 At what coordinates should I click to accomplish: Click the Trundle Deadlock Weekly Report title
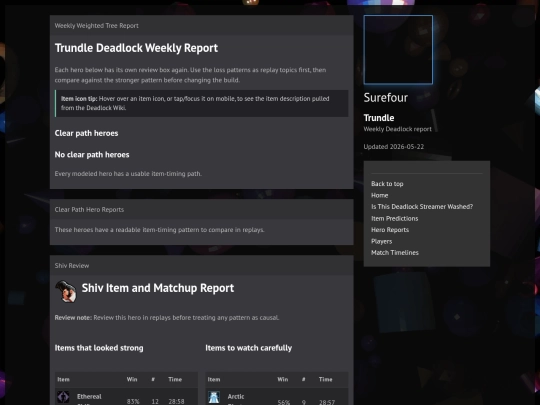pos(136,48)
